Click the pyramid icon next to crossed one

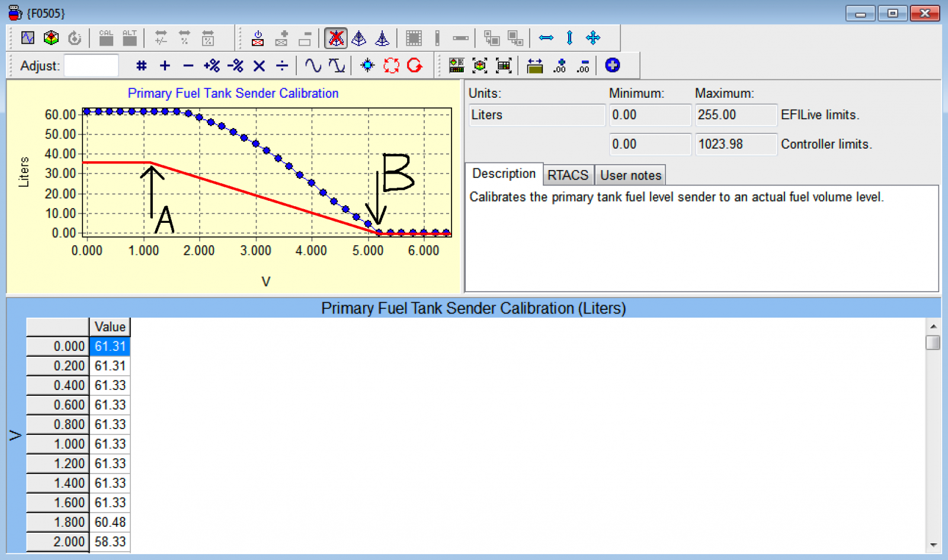click(x=359, y=38)
